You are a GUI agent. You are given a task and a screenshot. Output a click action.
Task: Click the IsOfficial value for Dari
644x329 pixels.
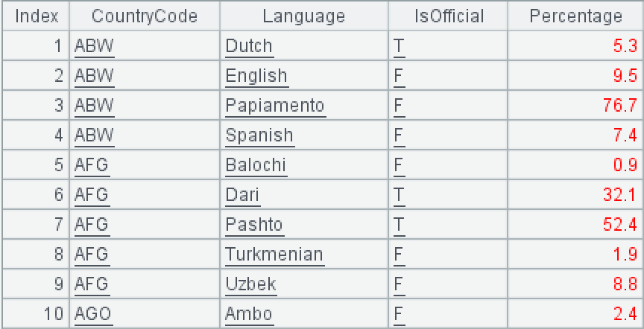pyautogui.click(x=399, y=195)
